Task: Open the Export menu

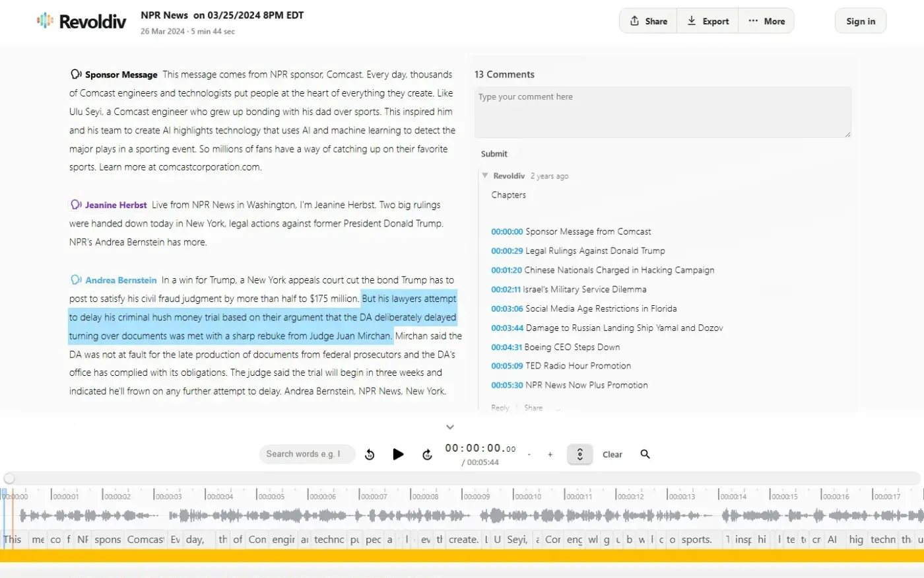Action: [x=708, y=21]
